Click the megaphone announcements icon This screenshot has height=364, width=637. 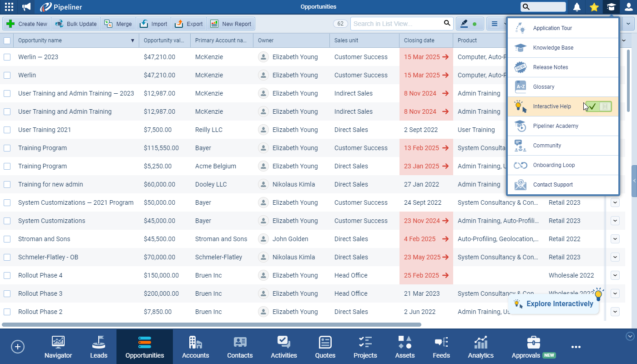[27, 7]
